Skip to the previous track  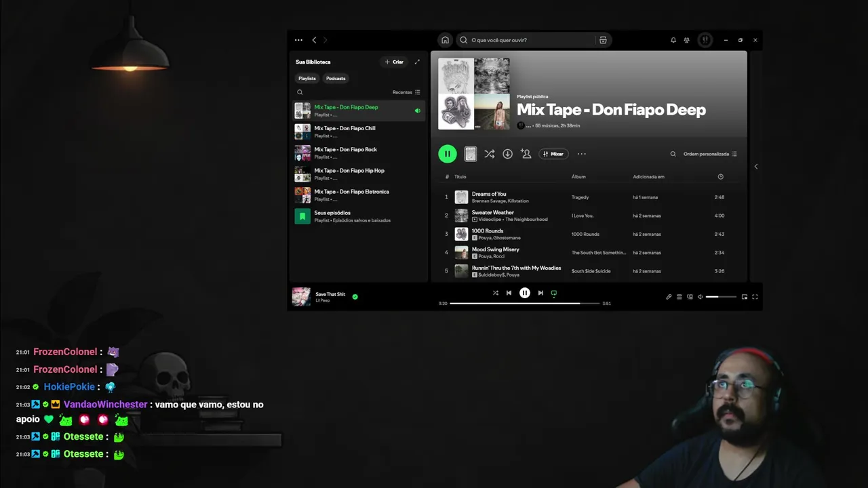coord(509,293)
